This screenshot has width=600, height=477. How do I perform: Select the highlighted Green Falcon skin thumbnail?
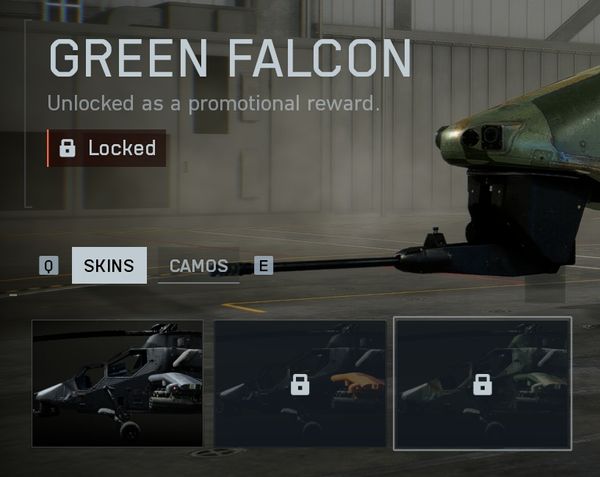point(483,384)
